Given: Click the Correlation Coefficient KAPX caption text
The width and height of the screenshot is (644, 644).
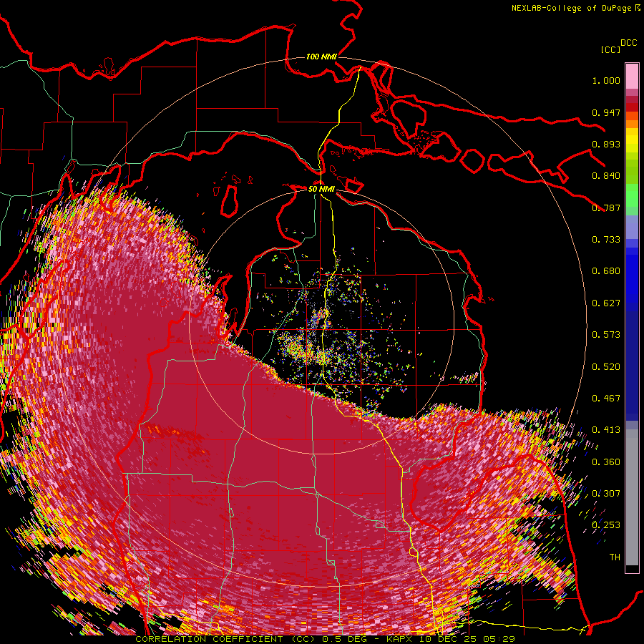Looking at the screenshot, I should (x=325, y=639).
